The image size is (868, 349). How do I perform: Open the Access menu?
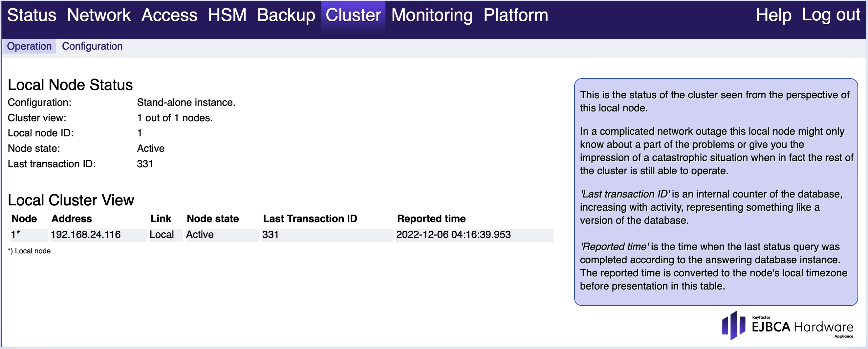coord(169,15)
